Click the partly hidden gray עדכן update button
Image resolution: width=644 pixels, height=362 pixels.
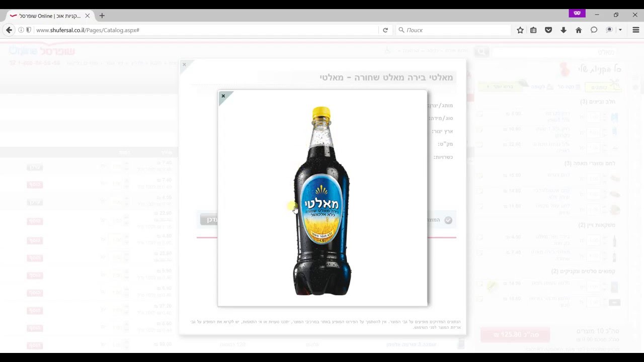[209, 220]
